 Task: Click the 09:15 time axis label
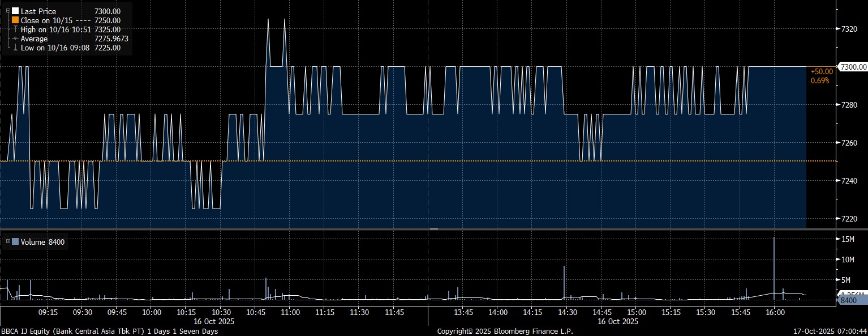coord(48,312)
